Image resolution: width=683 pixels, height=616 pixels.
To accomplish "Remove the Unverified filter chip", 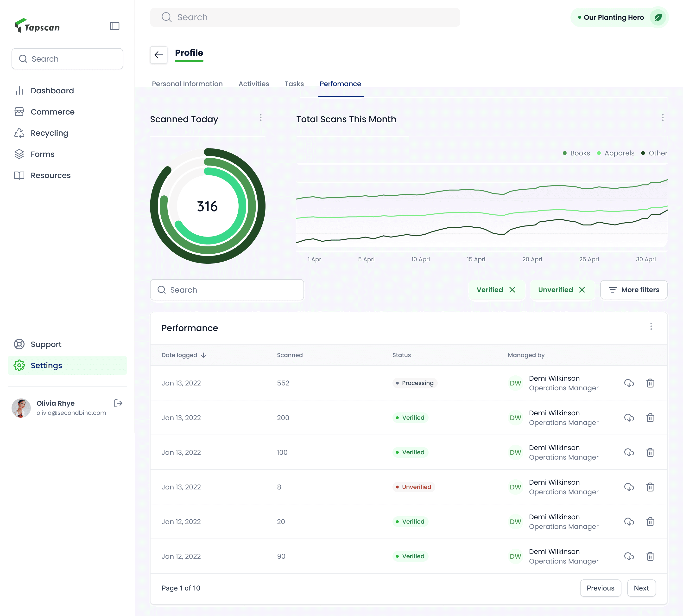I will pyautogui.click(x=582, y=290).
